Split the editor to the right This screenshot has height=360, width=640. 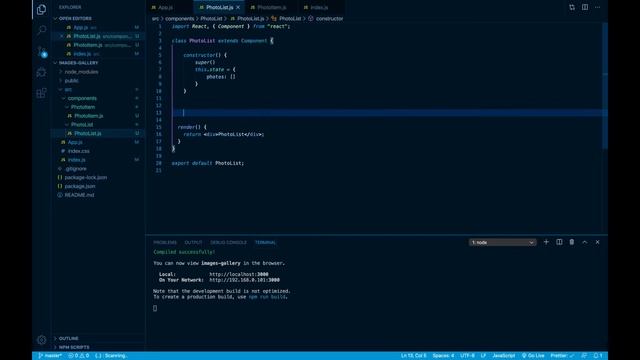pos(585,7)
